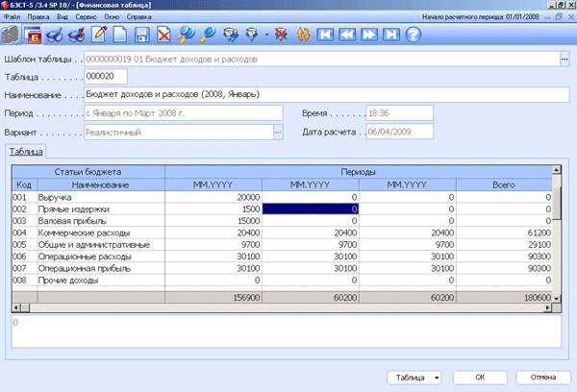Click the Шаблон таблицы field
Image resolution: width=577 pixels, height=392 pixels.
coord(322,60)
